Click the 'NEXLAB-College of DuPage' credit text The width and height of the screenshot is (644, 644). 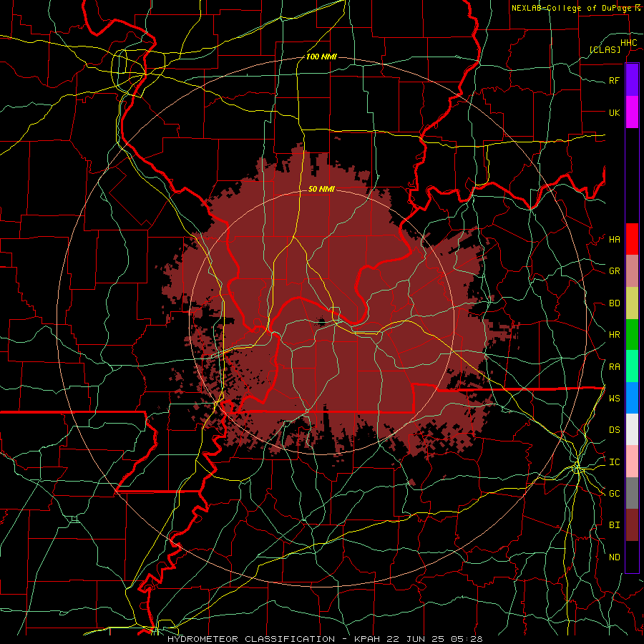(x=573, y=8)
